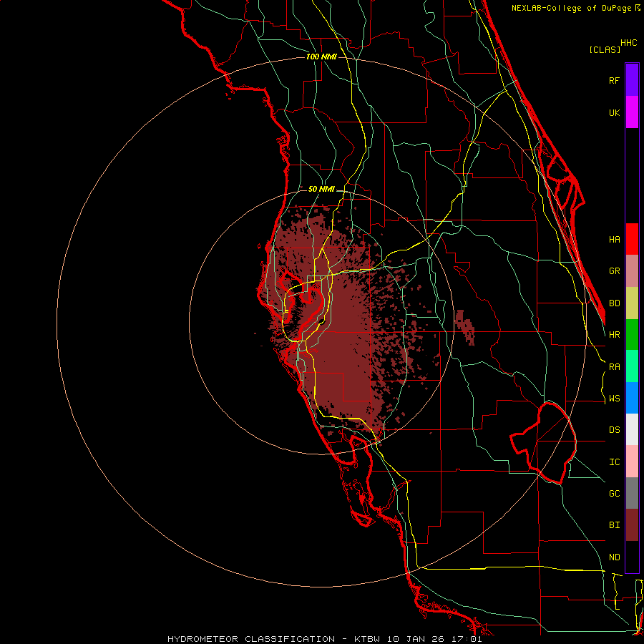
Task: Click the 17:01 timestamp
Action: [468, 639]
